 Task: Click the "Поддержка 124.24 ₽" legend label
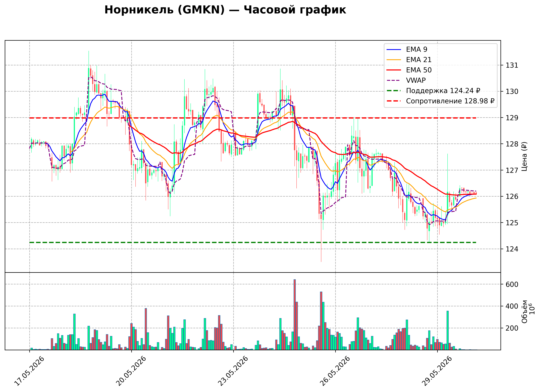coord(443,91)
